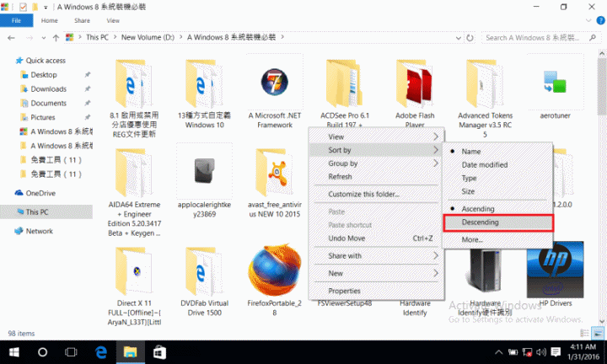
Task: Open Downloads in the navigation pane
Action: 48,89
